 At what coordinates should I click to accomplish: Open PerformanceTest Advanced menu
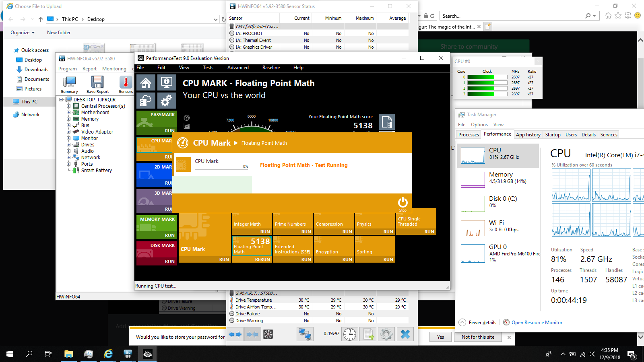238,68
